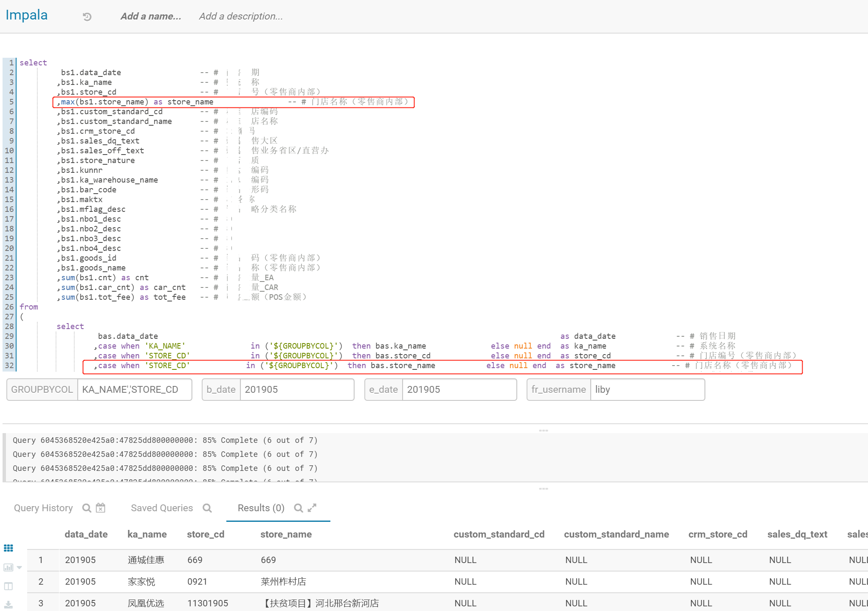
Task: Open the Query History tab
Action: pos(43,508)
